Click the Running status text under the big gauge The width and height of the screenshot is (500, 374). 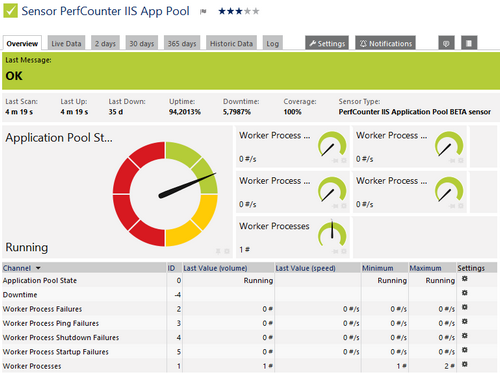[27, 247]
